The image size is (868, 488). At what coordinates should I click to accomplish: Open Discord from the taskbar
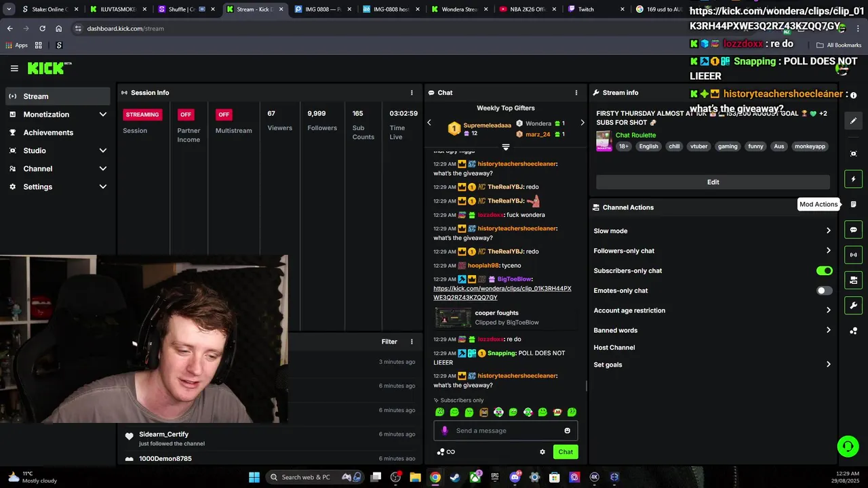(x=515, y=477)
